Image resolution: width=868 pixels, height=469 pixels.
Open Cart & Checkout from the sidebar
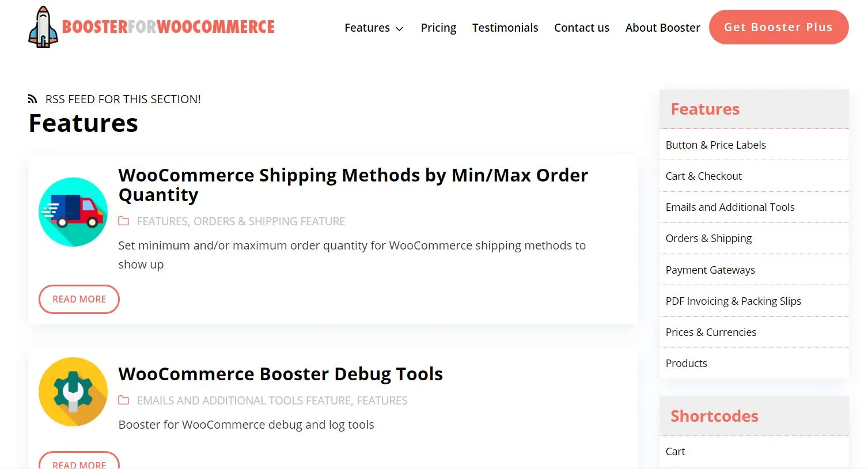click(703, 176)
